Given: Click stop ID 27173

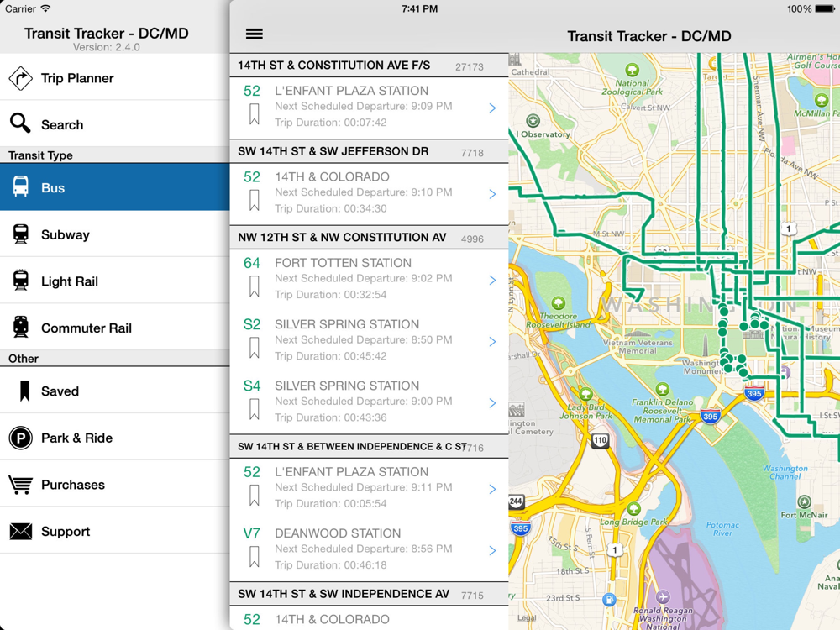Looking at the screenshot, I should 470,67.
